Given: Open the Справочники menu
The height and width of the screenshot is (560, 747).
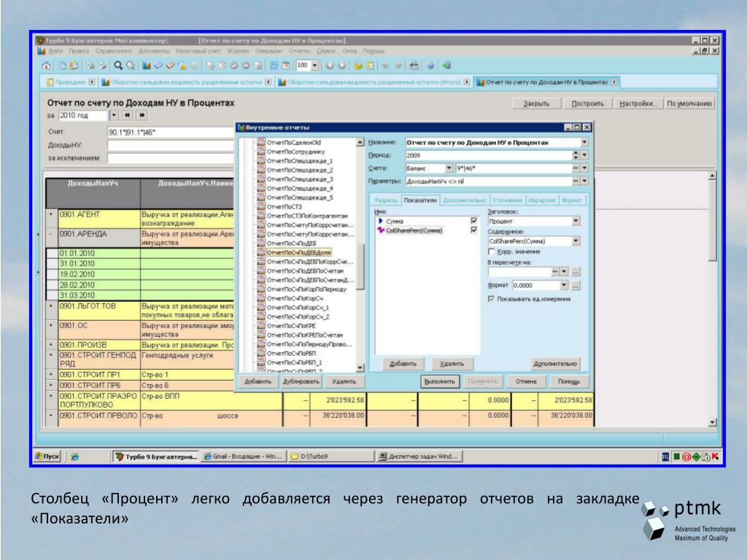Looking at the screenshot, I should pos(113,51).
